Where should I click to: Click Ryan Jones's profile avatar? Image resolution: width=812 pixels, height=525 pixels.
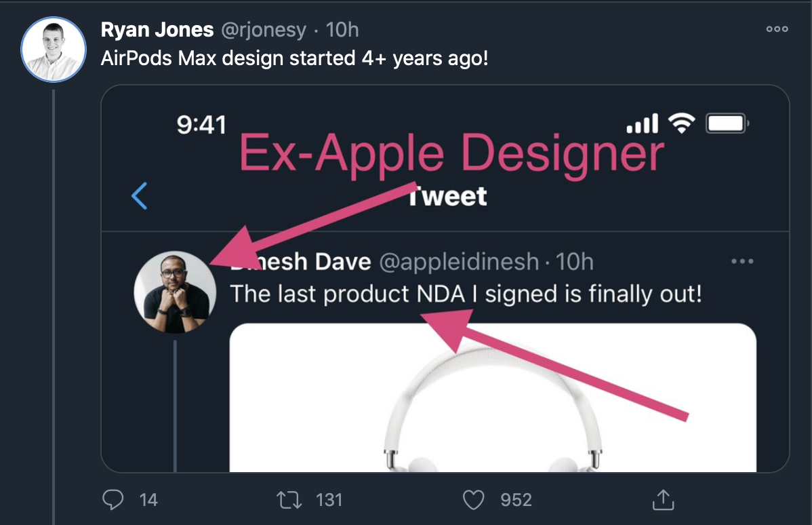[x=54, y=50]
